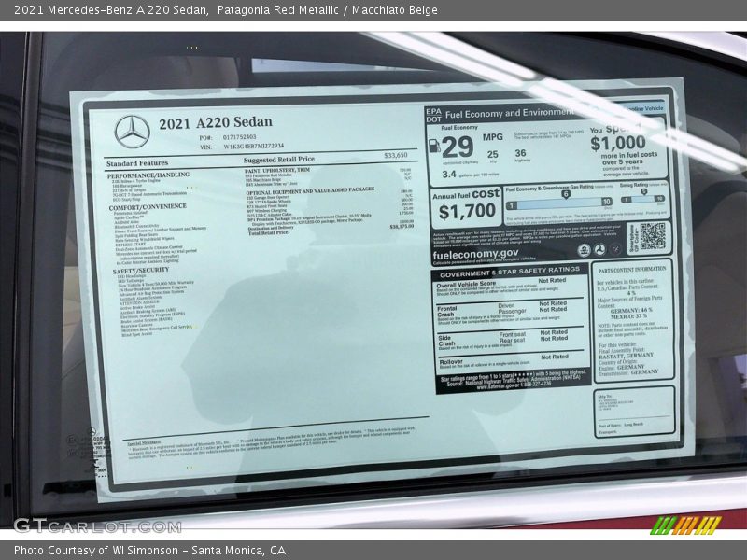This screenshot has width=747, height=560.
Task: Select the highway MPG value '36'
Action: 520,153
